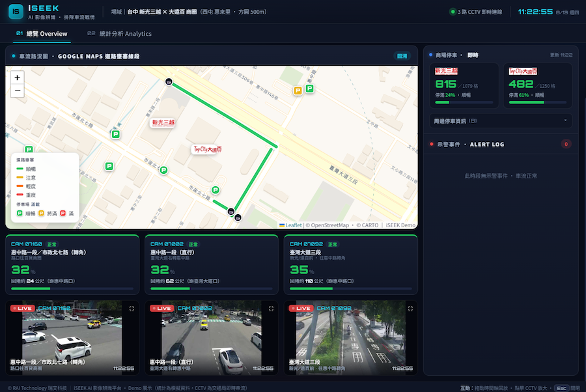
Task: Click the 815 parking count value
Action: pyautogui.click(x=445, y=84)
